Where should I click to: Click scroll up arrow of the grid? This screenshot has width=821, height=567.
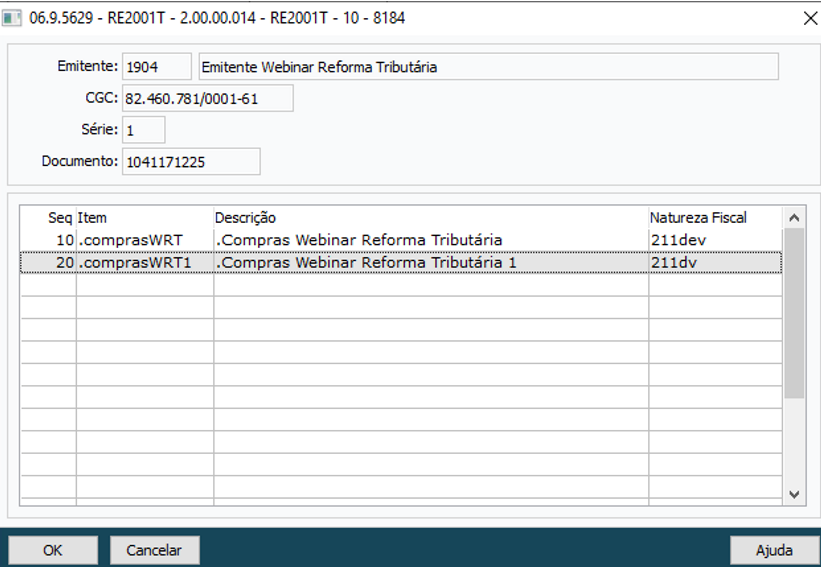(x=794, y=217)
